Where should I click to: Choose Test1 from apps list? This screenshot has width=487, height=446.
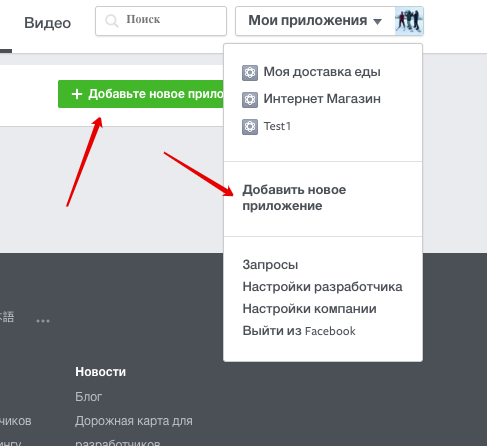pos(277,126)
